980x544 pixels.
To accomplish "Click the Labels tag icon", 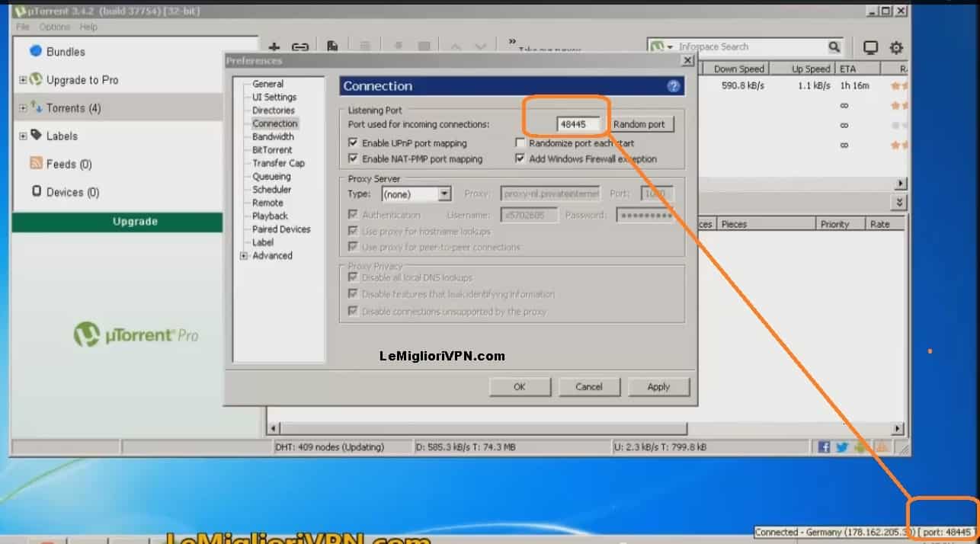I will click(x=36, y=135).
